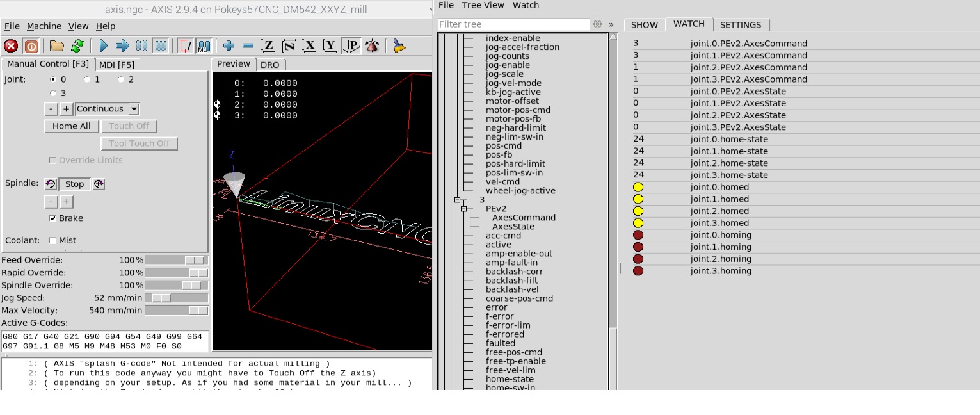The height and width of the screenshot is (415, 980).
Task: Jog positive with the plus button
Action: point(66,109)
